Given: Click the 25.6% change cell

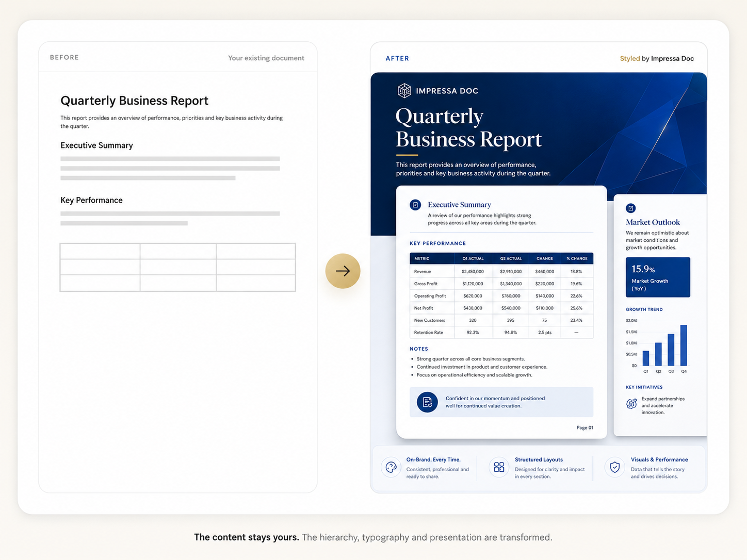Looking at the screenshot, I should tap(576, 308).
